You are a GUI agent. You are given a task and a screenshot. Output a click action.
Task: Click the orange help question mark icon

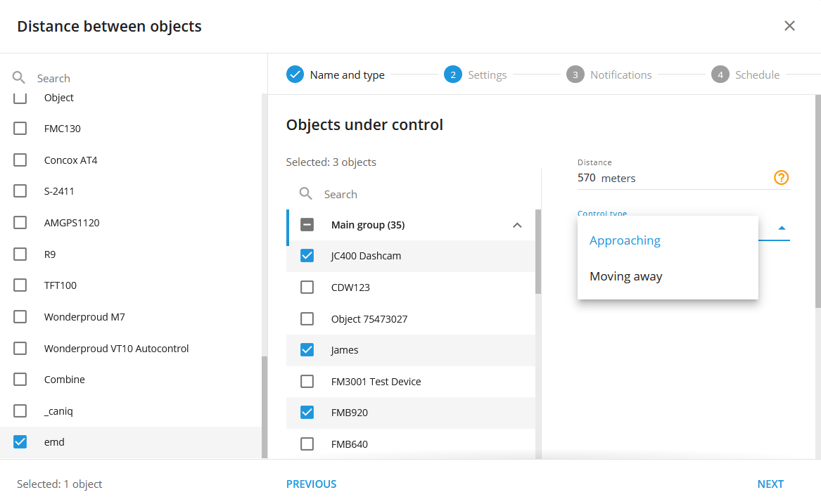pyautogui.click(x=781, y=178)
